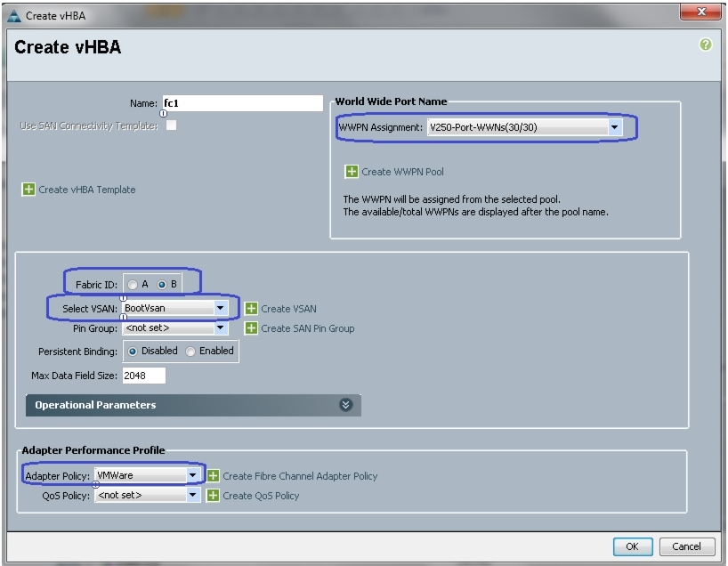Image resolution: width=728 pixels, height=566 pixels.
Task: Click the Max Data Field Size field
Action: tap(144, 376)
